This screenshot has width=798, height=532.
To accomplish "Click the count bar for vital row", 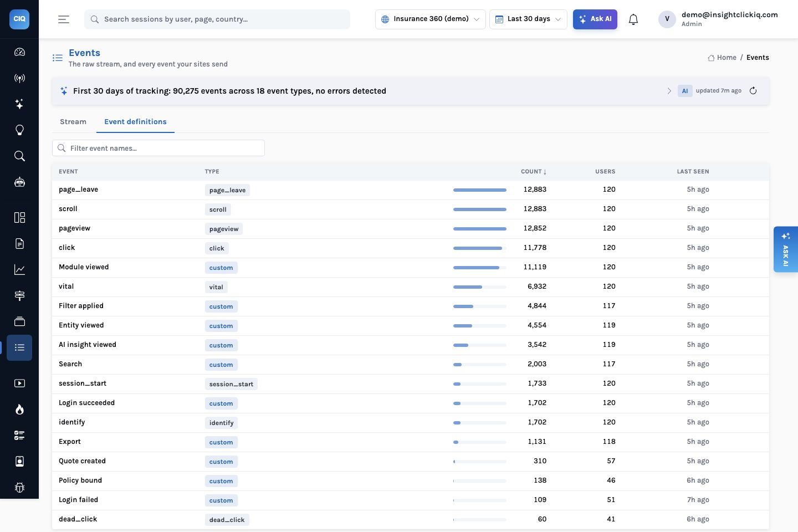I will click(480, 287).
